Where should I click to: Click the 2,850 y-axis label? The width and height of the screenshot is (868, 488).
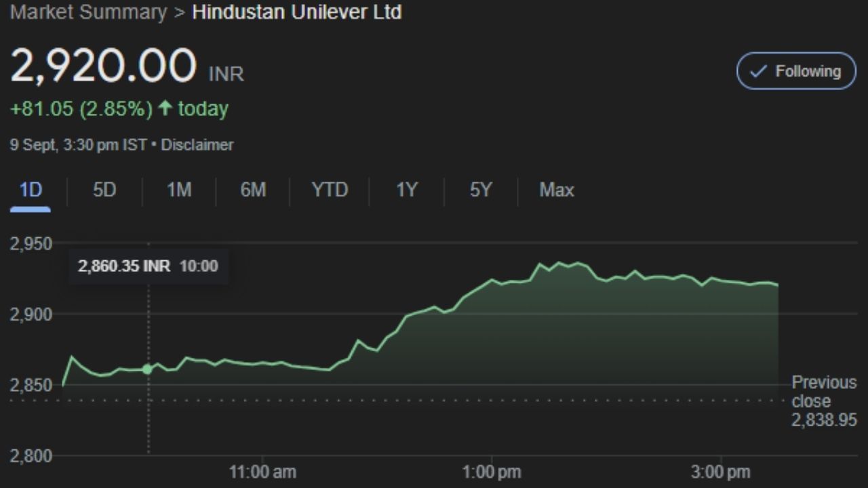[31, 386]
